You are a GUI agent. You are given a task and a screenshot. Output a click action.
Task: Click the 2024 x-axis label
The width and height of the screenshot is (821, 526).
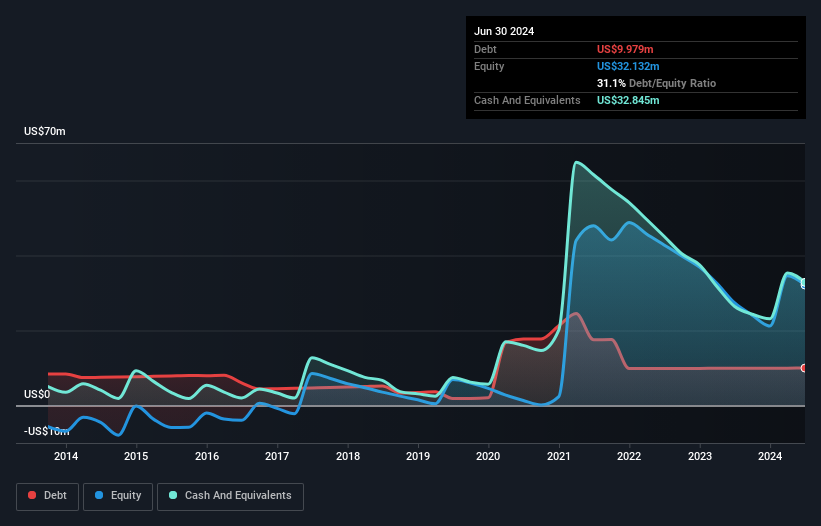point(770,456)
